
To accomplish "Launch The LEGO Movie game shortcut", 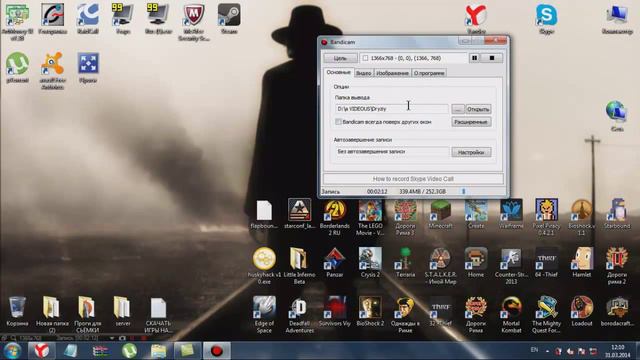I will [x=370, y=217].
